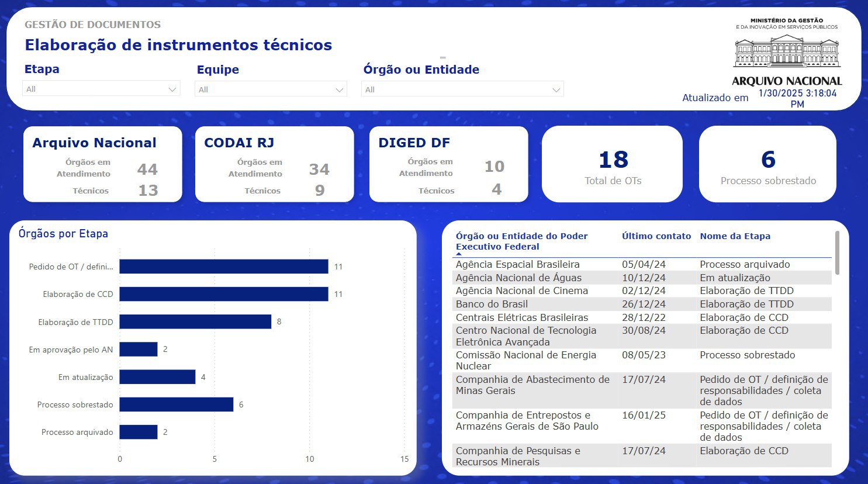Select the Em atualização chart bar
The height and width of the screenshot is (484, 868).
click(x=157, y=377)
